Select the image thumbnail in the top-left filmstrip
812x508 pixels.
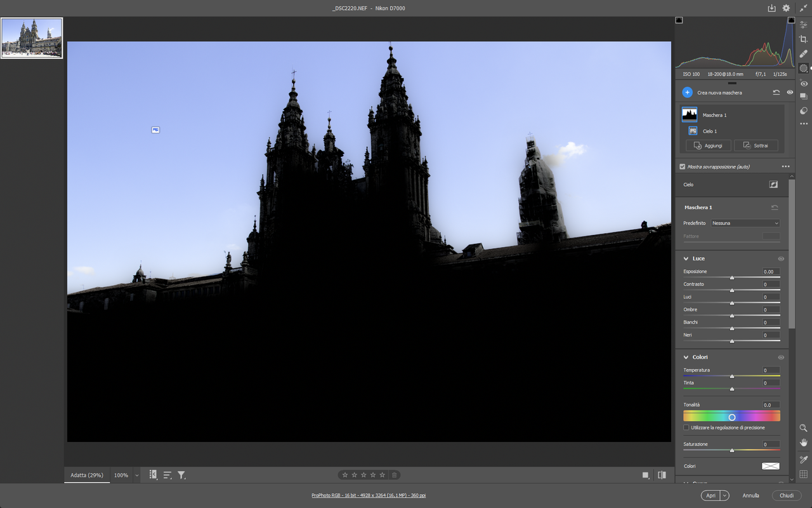pyautogui.click(x=32, y=37)
